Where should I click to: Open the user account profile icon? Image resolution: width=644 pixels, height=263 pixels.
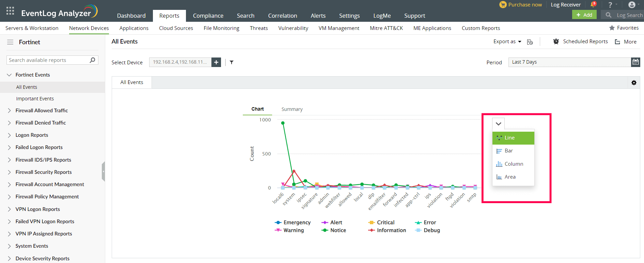(x=632, y=5)
